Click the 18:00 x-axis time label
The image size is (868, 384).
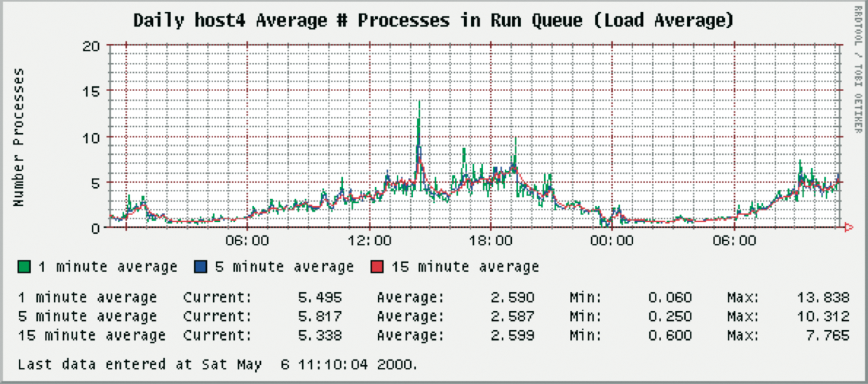[x=490, y=241]
